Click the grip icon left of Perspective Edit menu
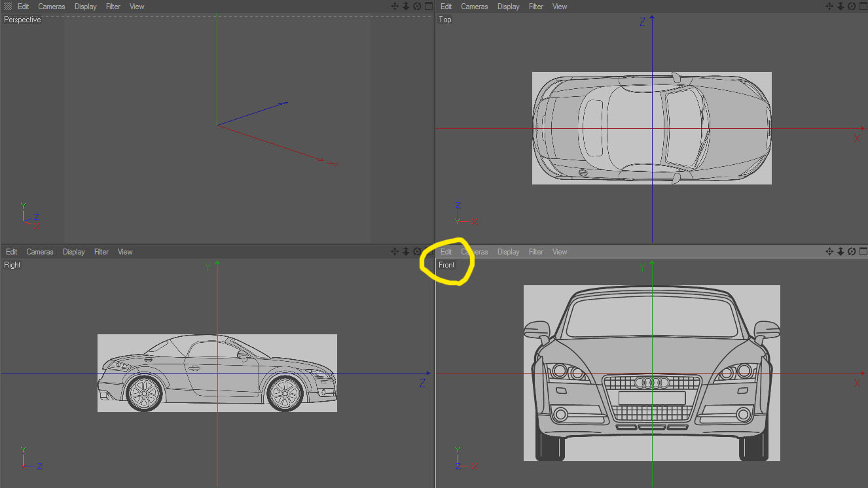 8,7
